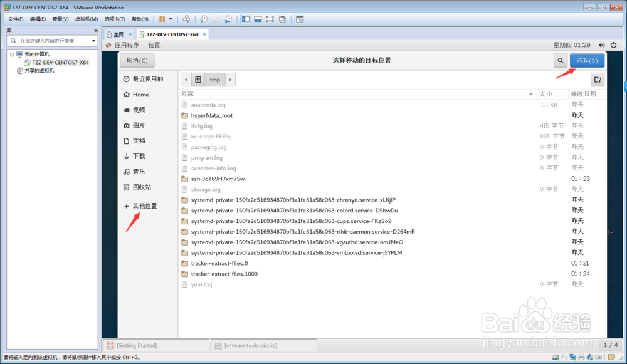
Task: Toggle the library panel visibility
Action: [245, 19]
